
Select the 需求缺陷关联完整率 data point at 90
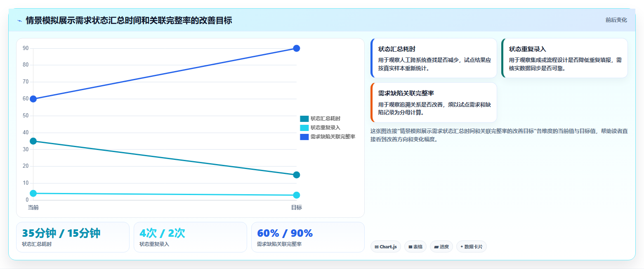pos(296,48)
